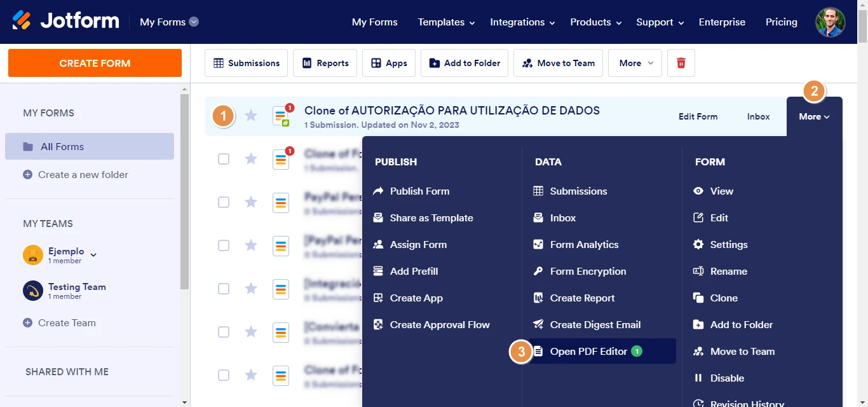Select Create Approval Flow
This screenshot has height=407, width=868.
(x=440, y=324)
